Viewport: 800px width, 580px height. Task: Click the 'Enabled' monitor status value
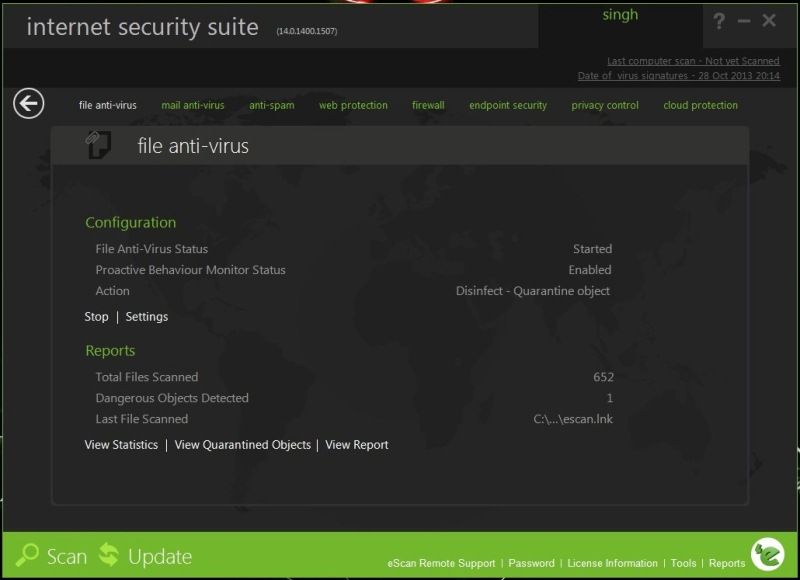(590, 270)
